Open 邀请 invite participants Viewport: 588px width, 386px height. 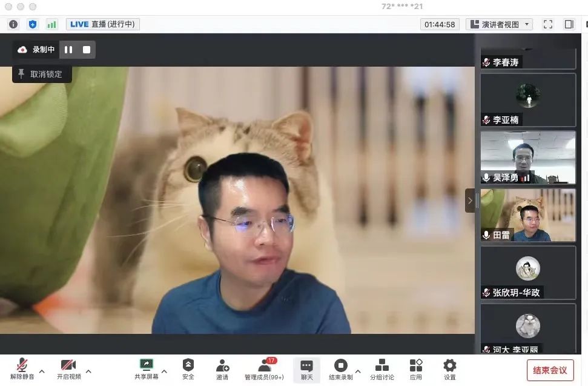(222, 368)
